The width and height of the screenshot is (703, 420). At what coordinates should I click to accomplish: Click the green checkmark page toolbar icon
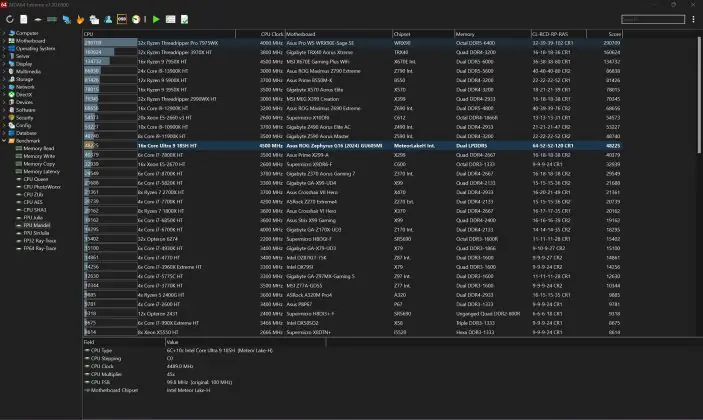coord(184,19)
